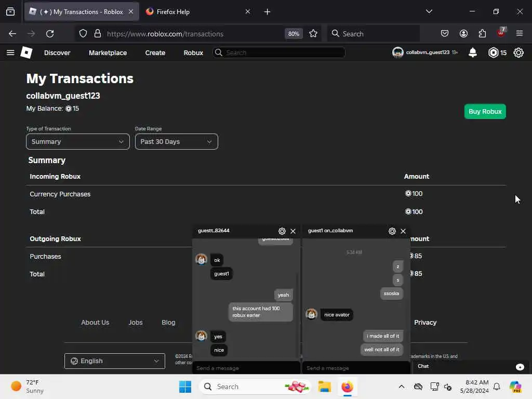Screen dimensions: 532x399
Task: Click the Windows taskbar Search box
Action: tap(256, 387)
